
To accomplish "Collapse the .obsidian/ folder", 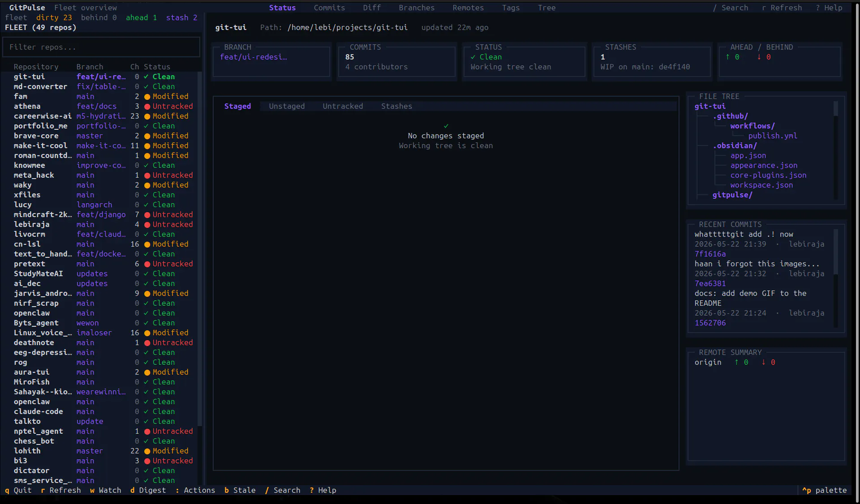I will 735,145.
